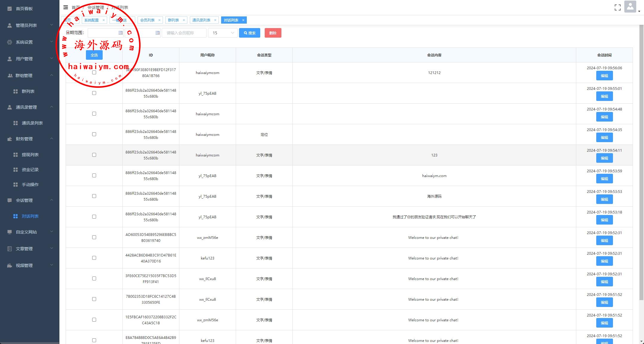The height and width of the screenshot is (344, 644).
Task: Click the grid icon beside 提现列表
Action: (16, 155)
